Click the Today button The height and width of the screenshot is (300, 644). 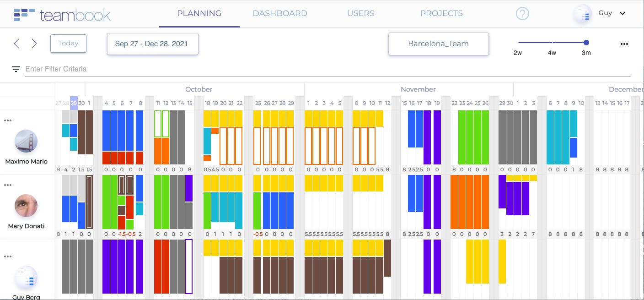[68, 44]
